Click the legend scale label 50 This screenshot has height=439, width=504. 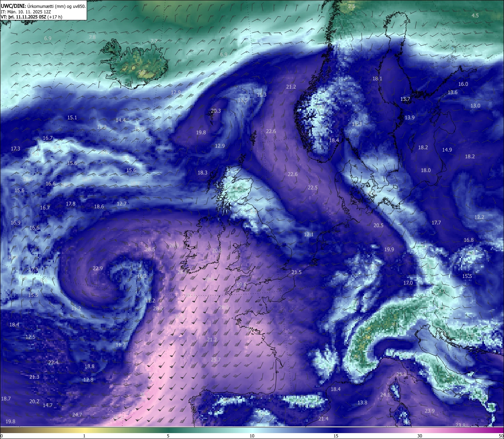point(501,435)
